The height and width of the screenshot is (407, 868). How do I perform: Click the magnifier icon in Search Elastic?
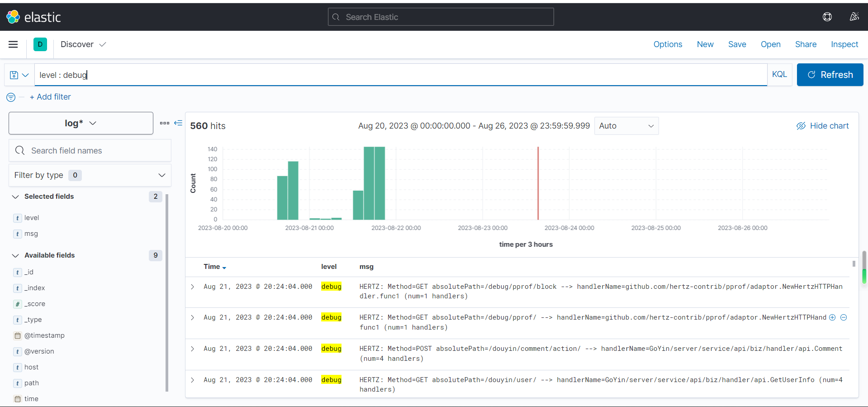(336, 17)
